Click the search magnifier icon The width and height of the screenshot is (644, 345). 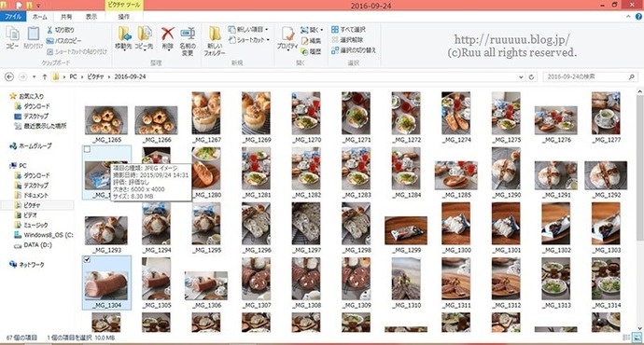click(632, 76)
